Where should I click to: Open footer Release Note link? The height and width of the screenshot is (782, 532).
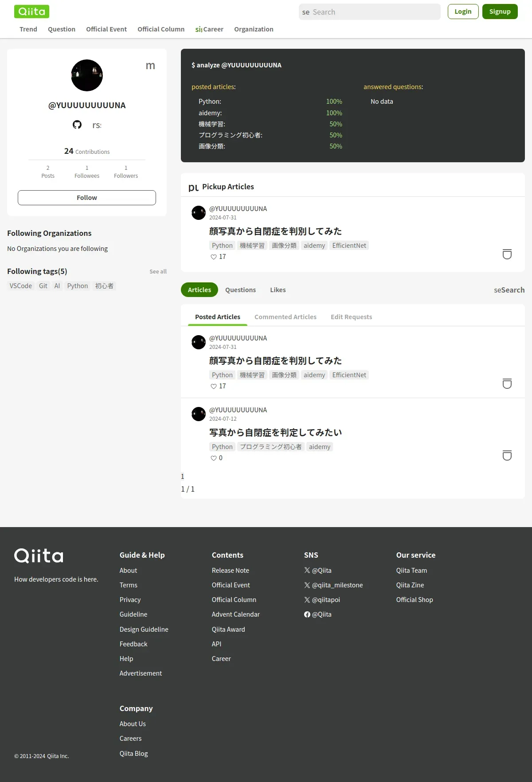coord(231,571)
